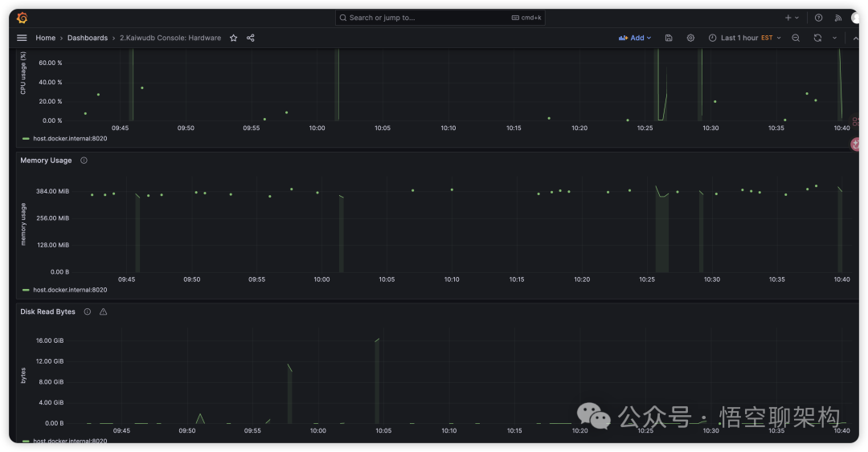Open the Last 1 hour time picker
The width and height of the screenshot is (868, 452).
[744, 38]
